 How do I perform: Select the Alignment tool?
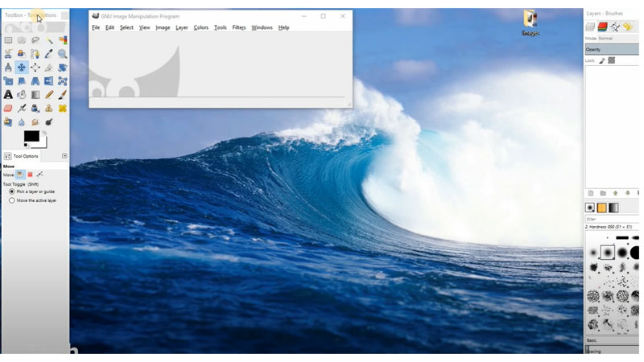pyautogui.click(x=35, y=68)
